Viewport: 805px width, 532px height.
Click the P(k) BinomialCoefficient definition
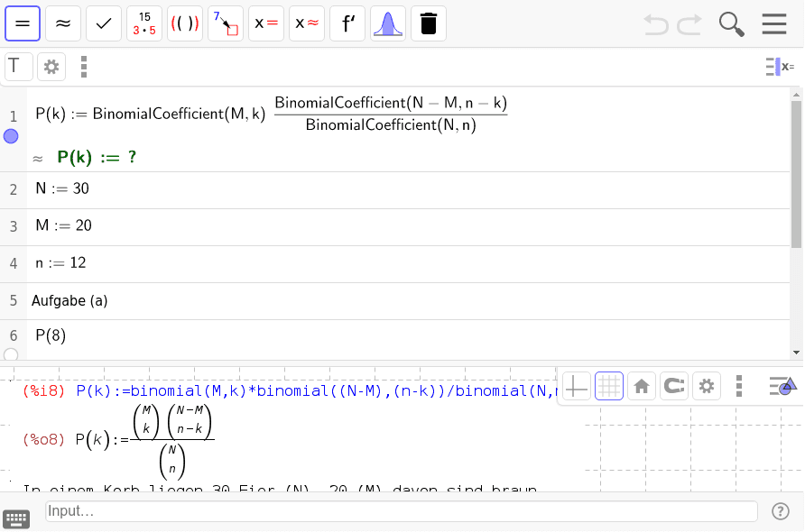click(x=271, y=114)
